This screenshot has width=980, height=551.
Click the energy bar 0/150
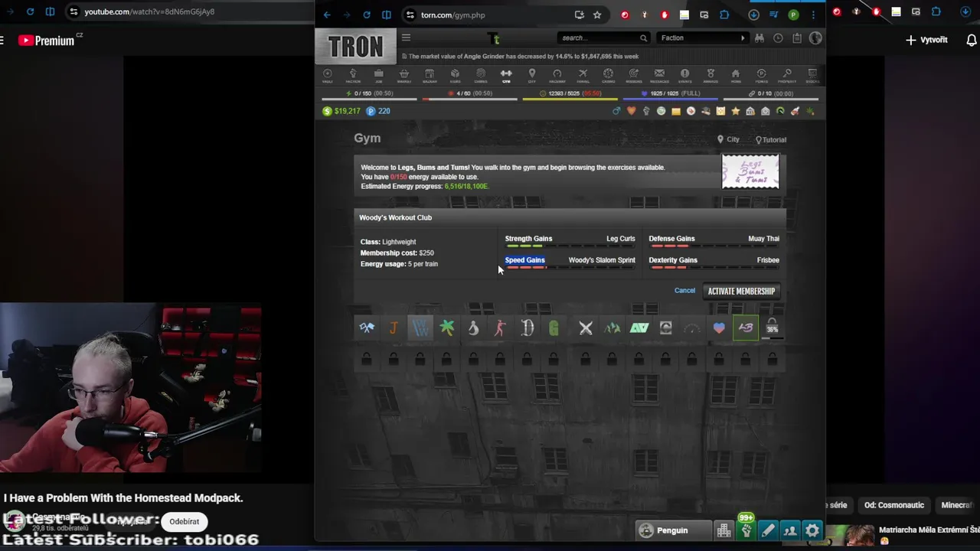[x=370, y=95]
